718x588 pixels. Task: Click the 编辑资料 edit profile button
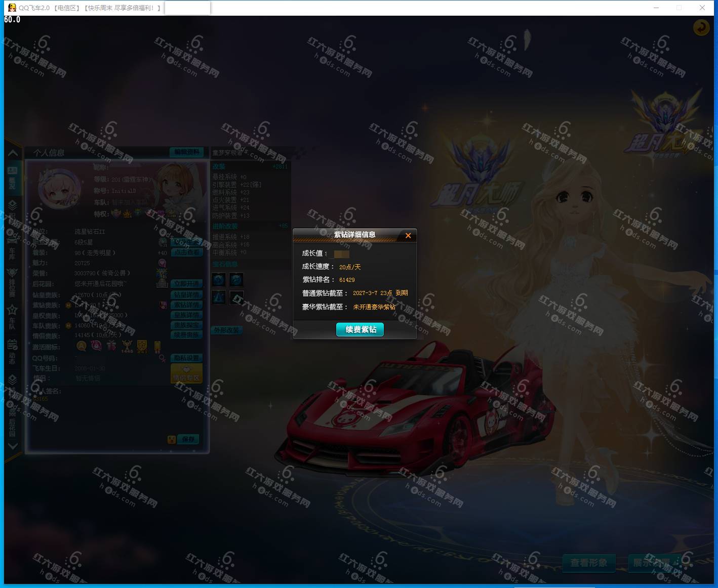(x=187, y=152)
